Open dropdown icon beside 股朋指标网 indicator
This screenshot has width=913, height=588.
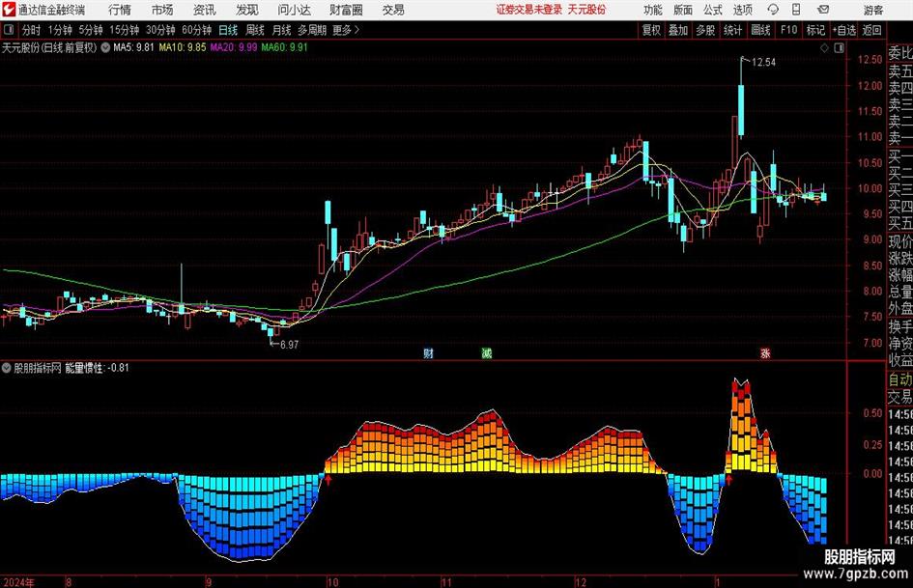point(7,368)
